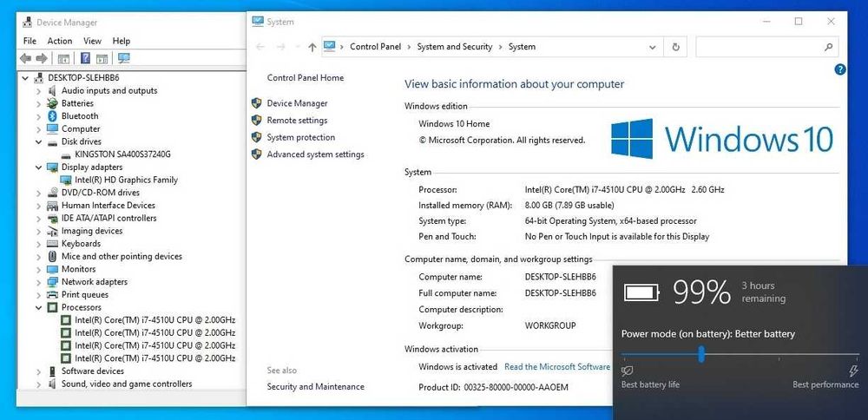The width and height of the screenshot is (868, 420).
Task: Click the Best performance lightning icon
Action: [x=853, y=371]
